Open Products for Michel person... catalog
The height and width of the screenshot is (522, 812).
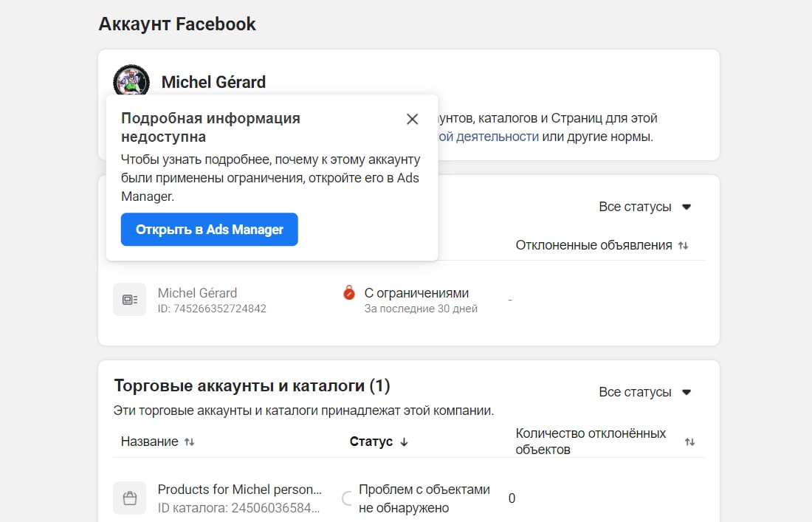tap(239, 490)
